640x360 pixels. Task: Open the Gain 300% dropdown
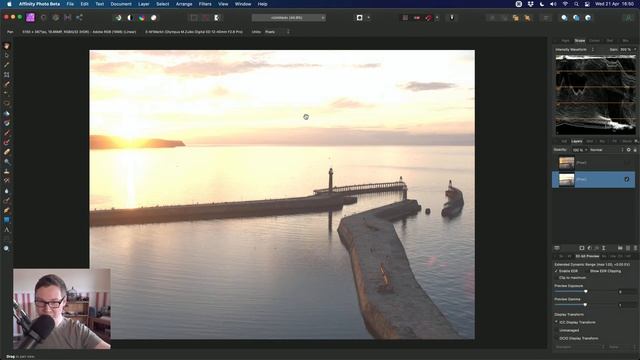628,49
